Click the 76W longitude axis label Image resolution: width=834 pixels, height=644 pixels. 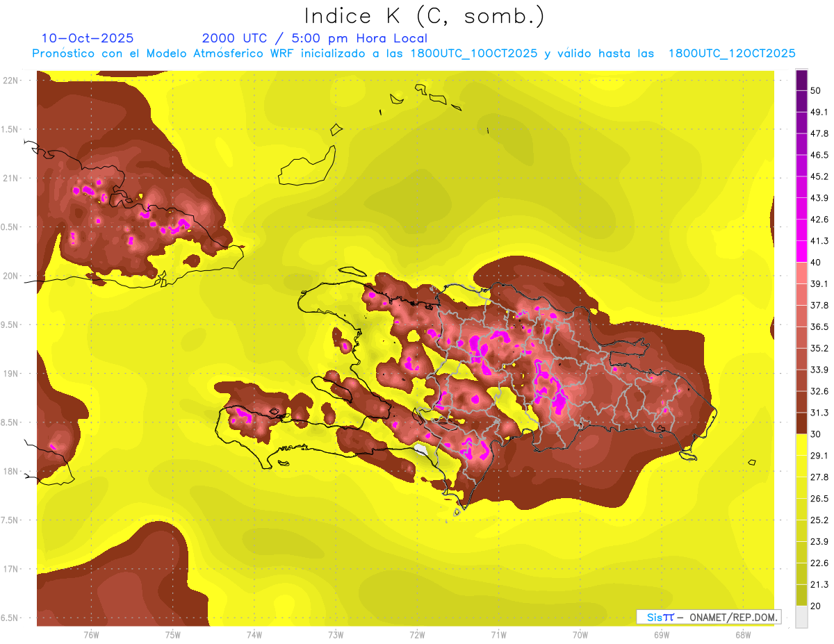91,634
